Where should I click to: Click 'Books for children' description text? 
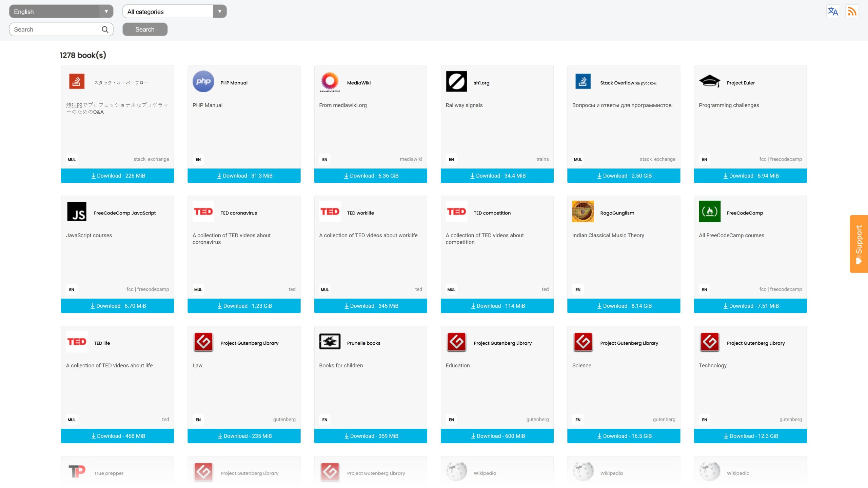pyautogui.click(x=341, y=366)
